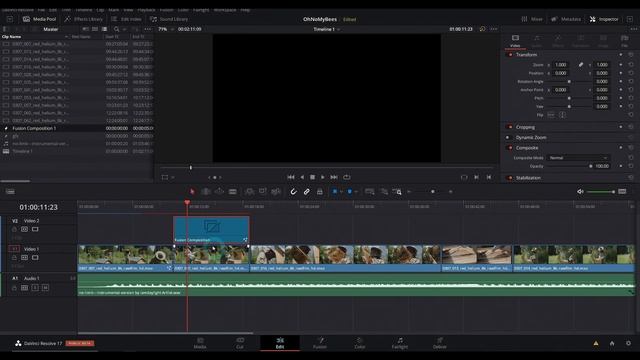Go to the Deliver page
This screenshot has height=360, width=640.
pyautogui.click(x=440, y=343)
